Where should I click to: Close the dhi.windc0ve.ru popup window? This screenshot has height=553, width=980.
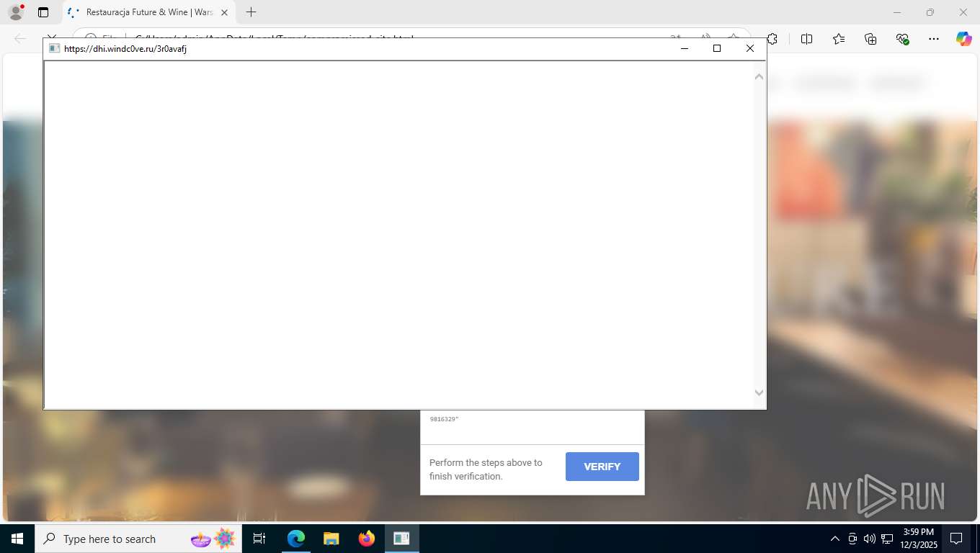pos(749,48)
